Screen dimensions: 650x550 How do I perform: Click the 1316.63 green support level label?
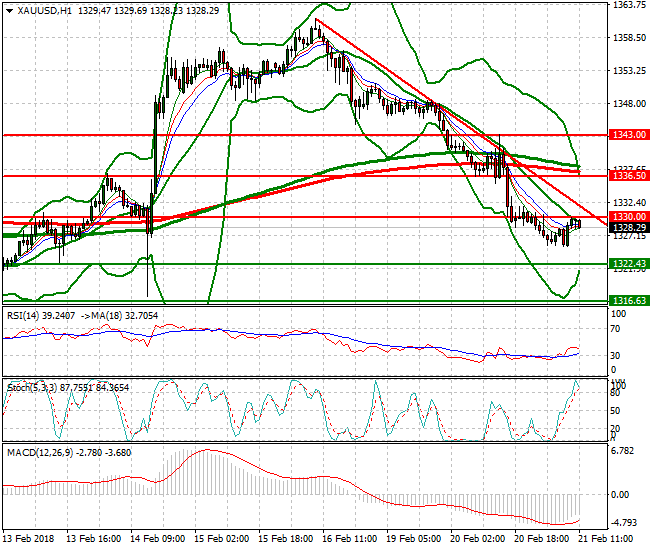pyautogui.click(x=629, y=300)
